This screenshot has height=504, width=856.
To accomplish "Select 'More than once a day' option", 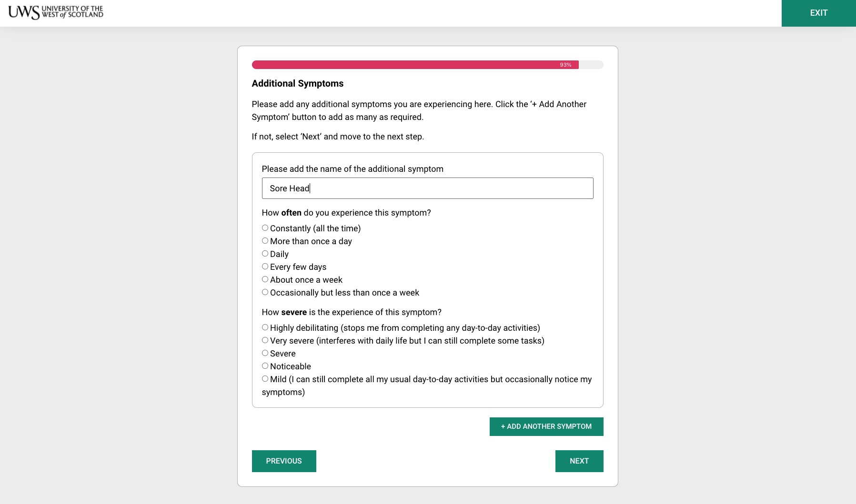I will click(x=265, y=241).
